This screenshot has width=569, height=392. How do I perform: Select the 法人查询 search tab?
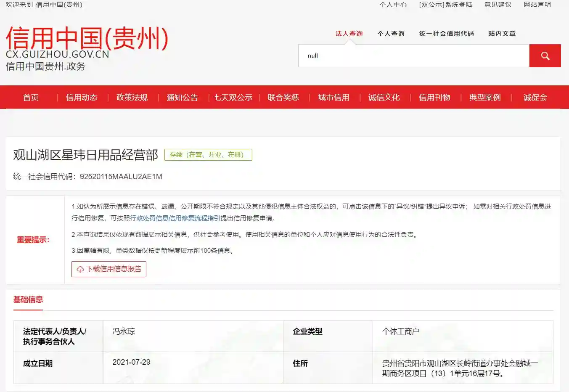pyautogui.click(x=349, y=34)
